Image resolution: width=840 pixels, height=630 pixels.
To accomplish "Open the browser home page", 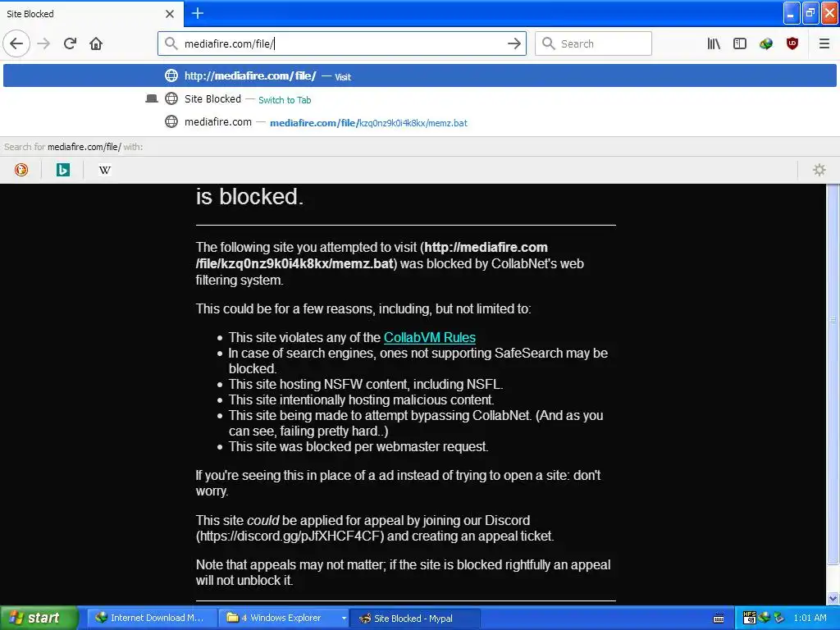I will click(96, 43).
